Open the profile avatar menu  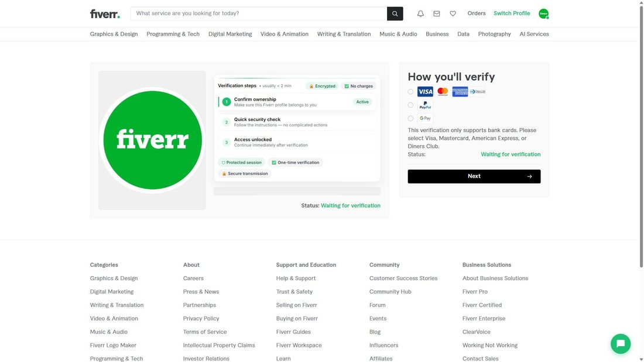(543, 13)
